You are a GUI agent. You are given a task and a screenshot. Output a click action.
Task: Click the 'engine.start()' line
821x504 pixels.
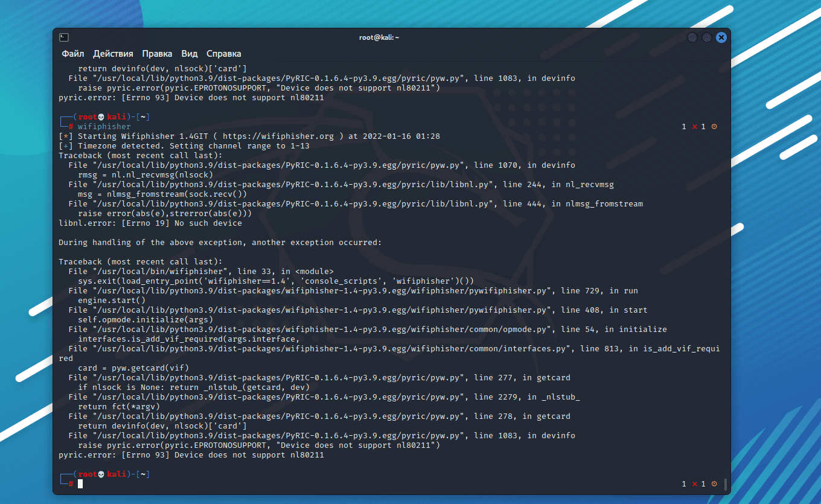pos(112,301)
